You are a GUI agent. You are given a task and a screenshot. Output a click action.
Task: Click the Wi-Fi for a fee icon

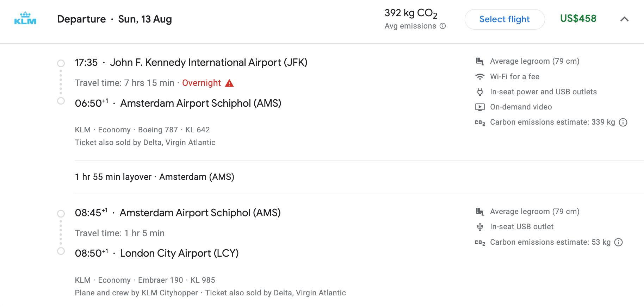pyautogui.click(x=480, y=77)
